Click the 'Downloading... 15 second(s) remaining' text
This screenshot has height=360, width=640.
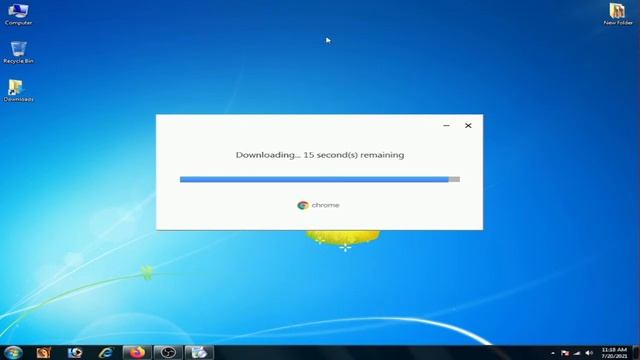point(320,155)
